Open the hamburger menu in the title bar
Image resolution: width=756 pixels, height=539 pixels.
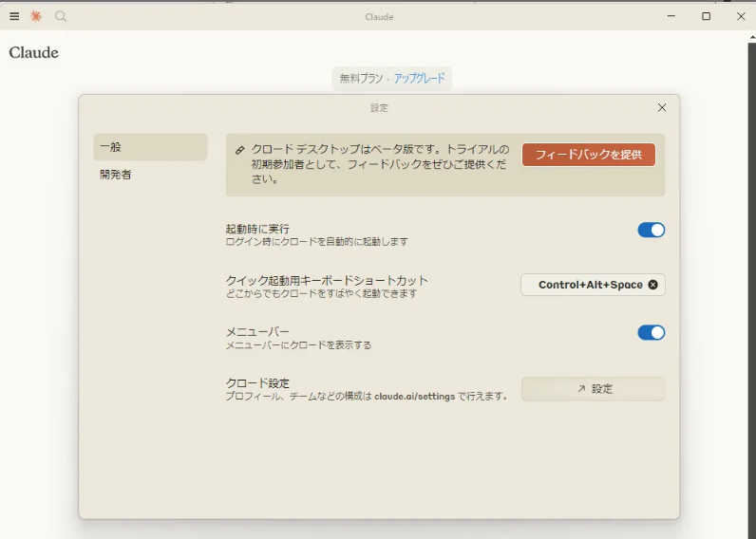point(14,16)
